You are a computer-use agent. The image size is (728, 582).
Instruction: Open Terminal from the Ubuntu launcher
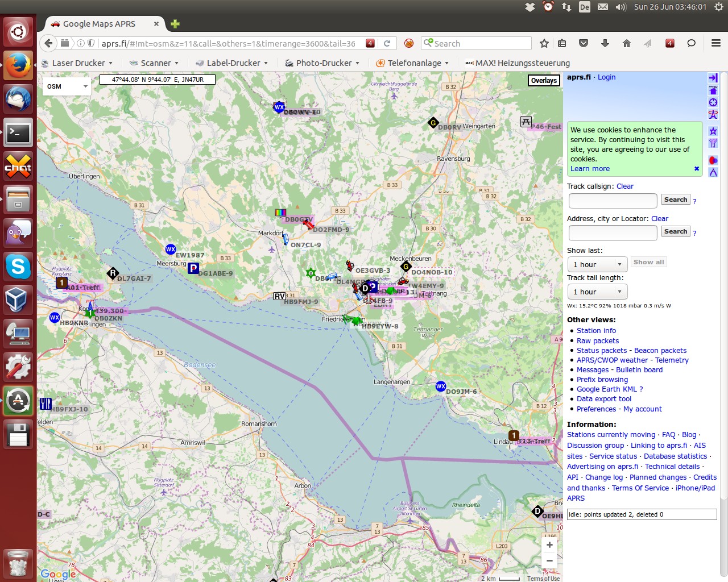click(x=18, y=133)
